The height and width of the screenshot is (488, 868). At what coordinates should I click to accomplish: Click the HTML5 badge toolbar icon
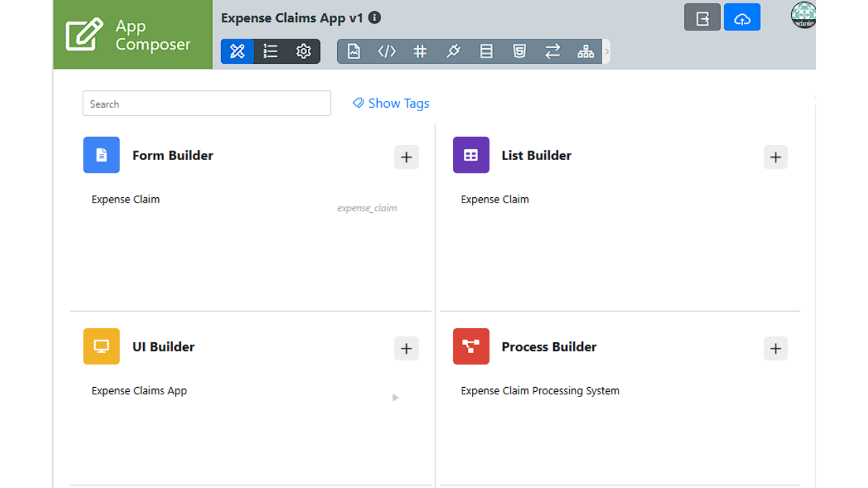point(519,52)
